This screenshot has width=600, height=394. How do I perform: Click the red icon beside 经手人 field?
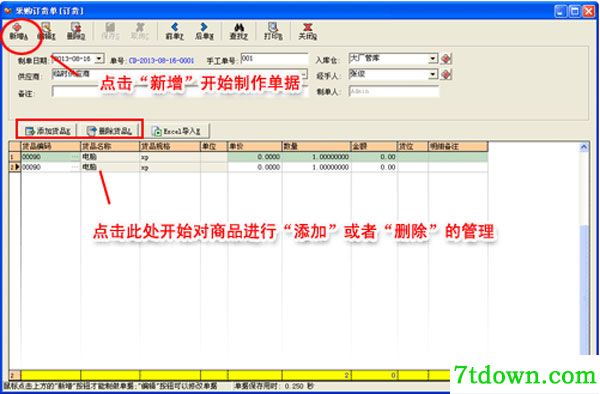[x=446, y=74]
